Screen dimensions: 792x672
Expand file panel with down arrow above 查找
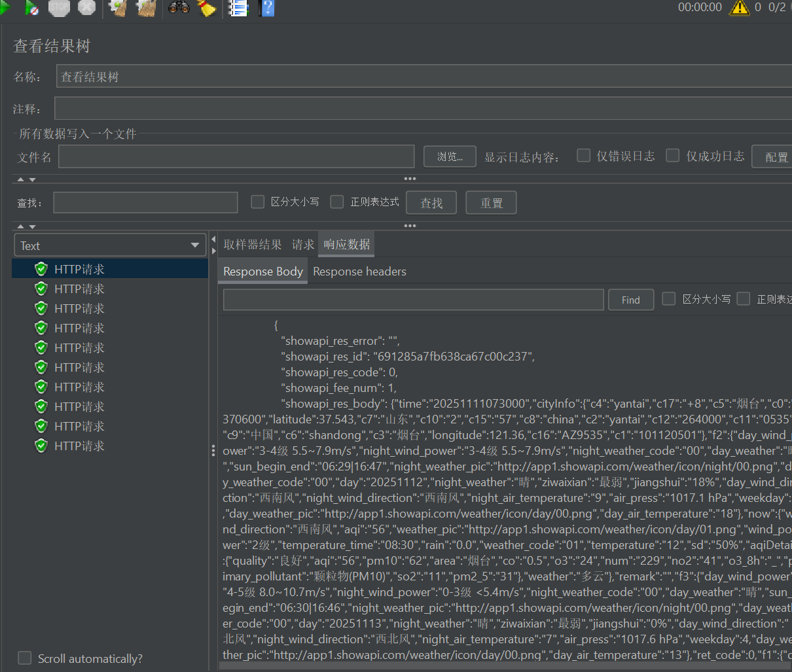point(32,179)
